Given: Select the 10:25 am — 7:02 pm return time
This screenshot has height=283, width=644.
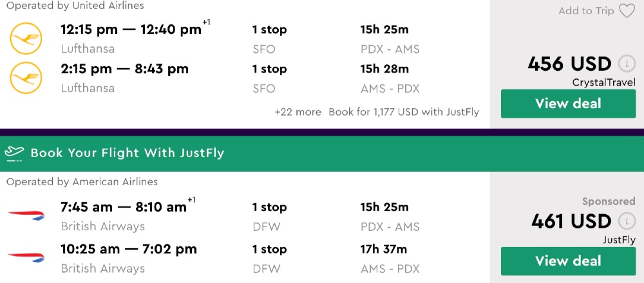Looking at the screenshot, I should tap(129, 249).
